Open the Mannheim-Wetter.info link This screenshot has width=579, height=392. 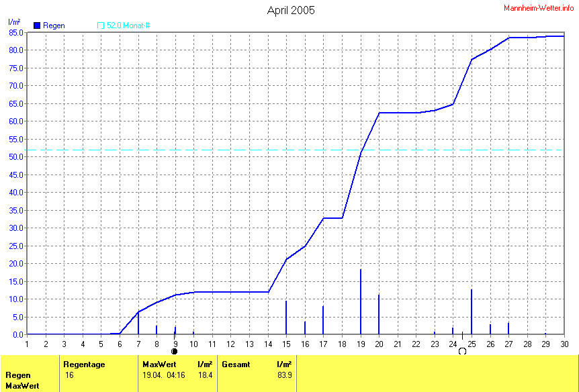coord(539,7)
